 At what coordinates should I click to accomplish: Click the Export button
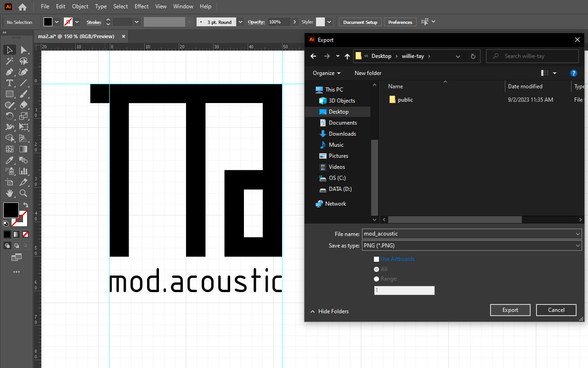510,310
